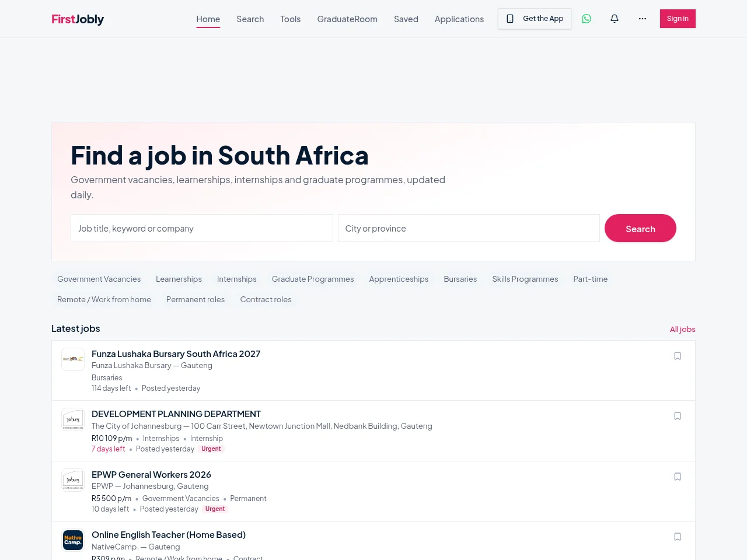This screenshot has height=560, width=747.
Task: Open the Applications nav item
Action: coord(459,19)
